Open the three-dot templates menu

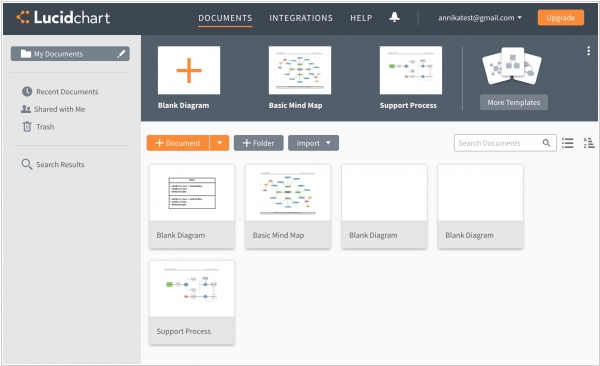coord(588,51)
